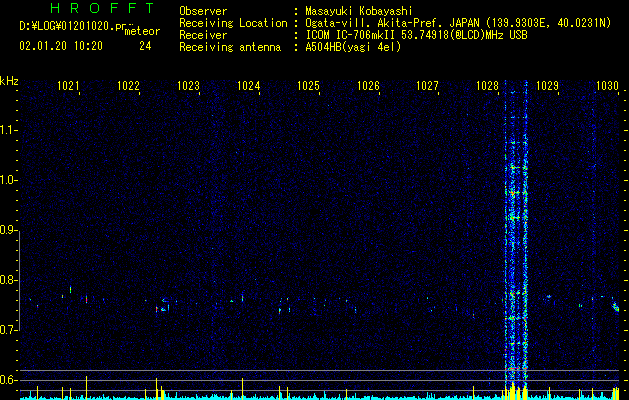Click the 1026 time axis marker
Screen dimensions: 629x400
(x=368, y=85)
